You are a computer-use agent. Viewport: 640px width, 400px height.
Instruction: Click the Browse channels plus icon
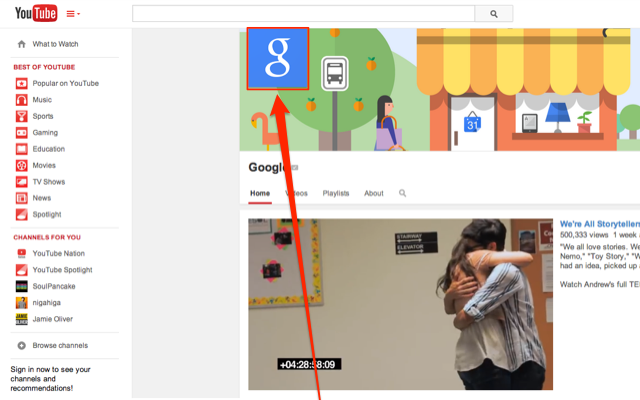[x=22, y=345]
